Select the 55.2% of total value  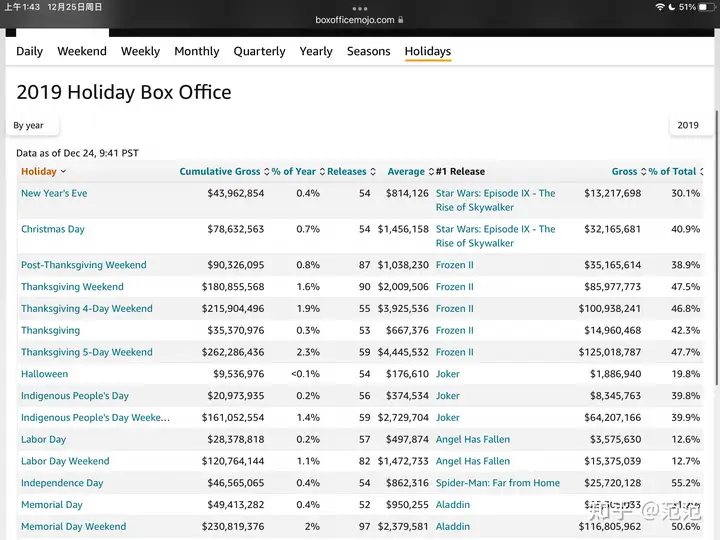(x=686, y=483)
